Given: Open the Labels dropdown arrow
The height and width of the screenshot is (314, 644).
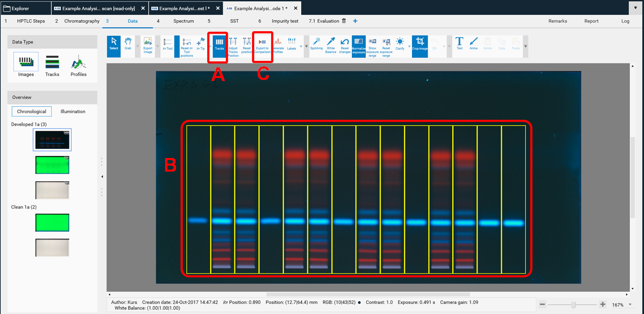Looking at the screenshot, I should coord(301,47).
